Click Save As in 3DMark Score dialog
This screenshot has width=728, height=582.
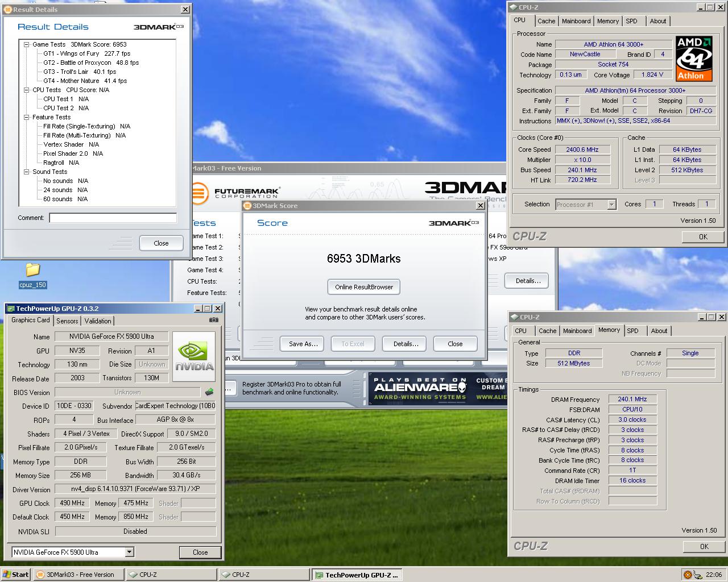pyautogui.click(x=303, y=344)
